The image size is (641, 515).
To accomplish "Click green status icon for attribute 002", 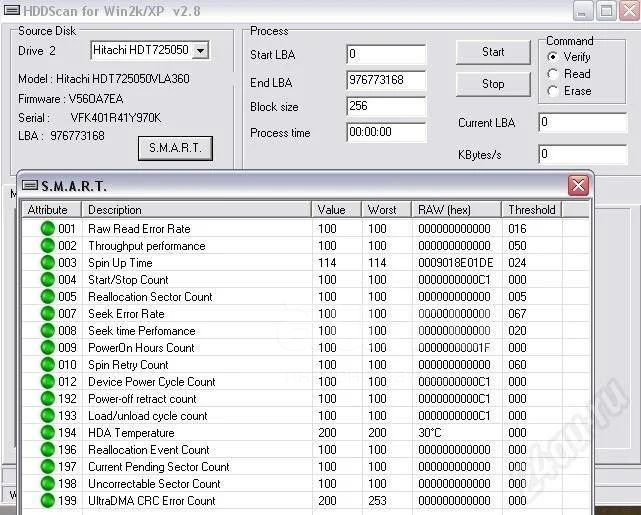I will (x=48, y=246).
